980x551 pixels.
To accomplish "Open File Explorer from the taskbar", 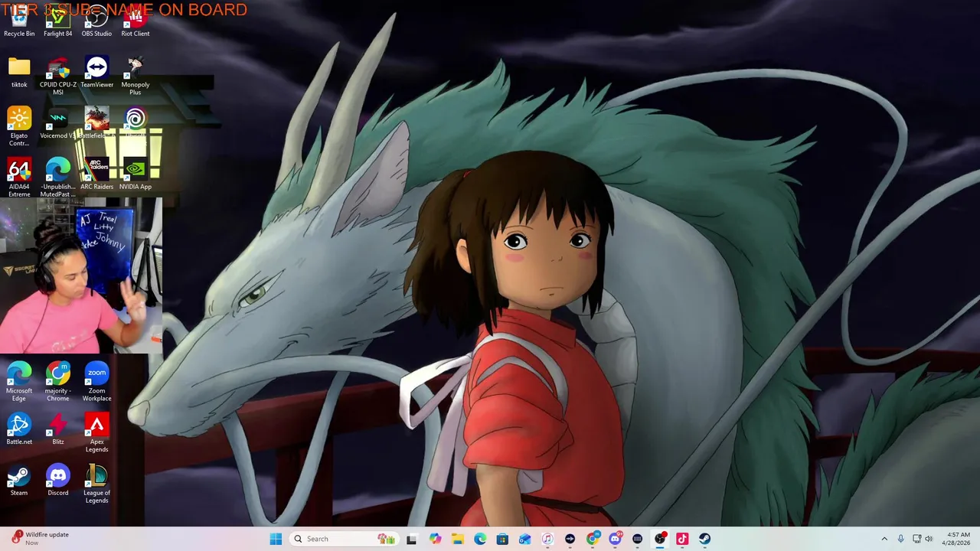I will click(457, 539).
